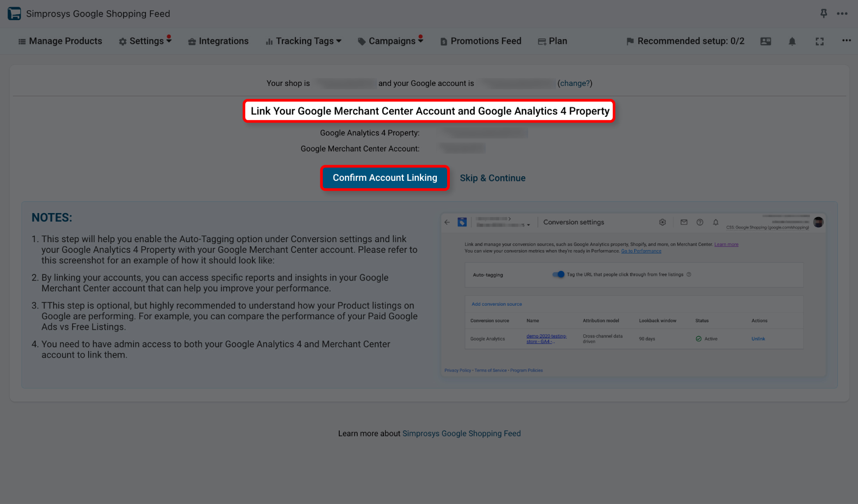Open the Simprosys Google Shopping Feed link
858x504 pixels.
click(x=461, y=433)
